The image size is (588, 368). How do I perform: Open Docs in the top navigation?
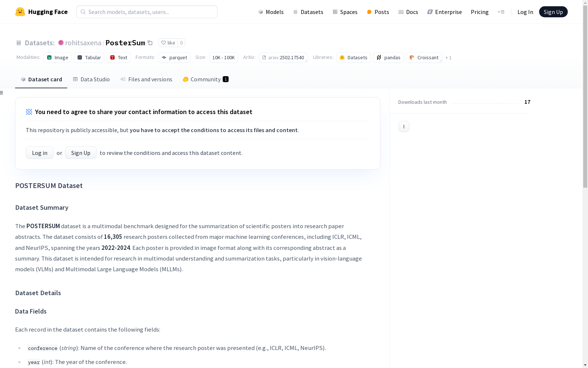click(x=408, y=12)
